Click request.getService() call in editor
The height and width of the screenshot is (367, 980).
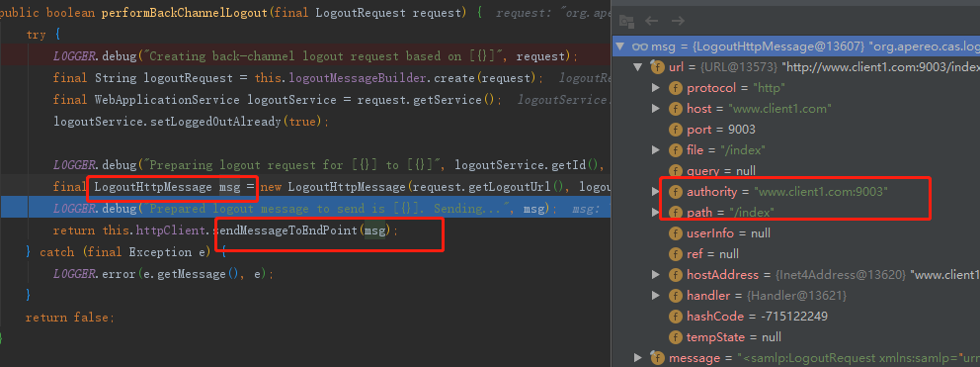(426, 100)
